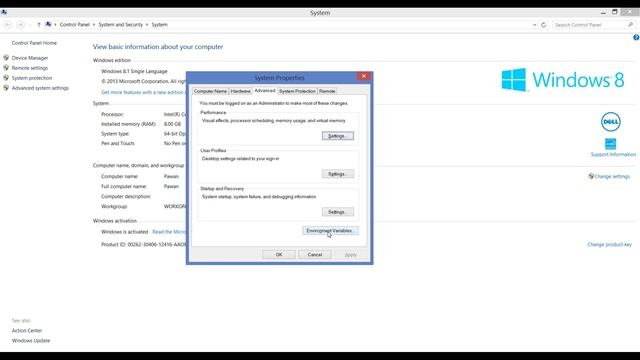Open System protection sidebar link
Screen dimensions: 640x360
[32, 78]
